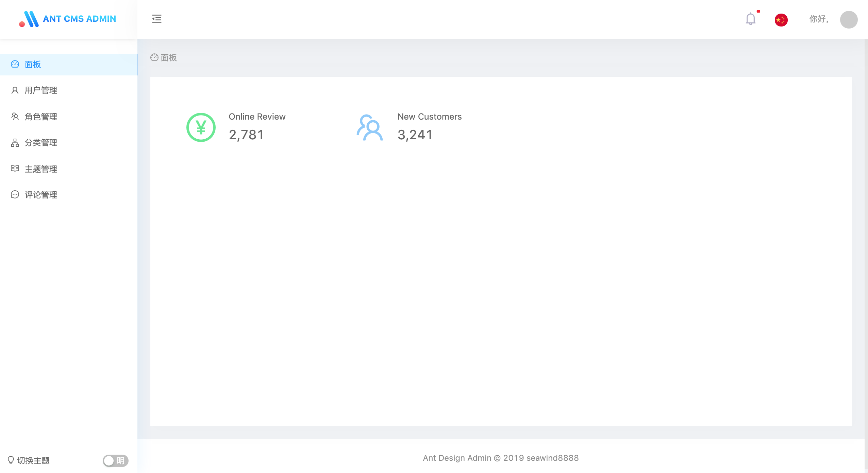Open the 你好 user greeting menu
This screenshot has height=473, width=868.
[x=819, y=19]
